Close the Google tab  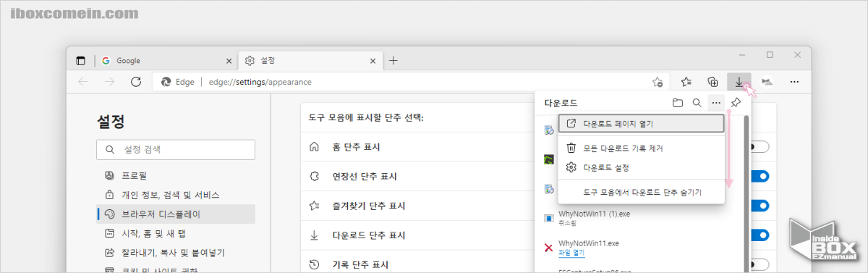tap(229, 61)
